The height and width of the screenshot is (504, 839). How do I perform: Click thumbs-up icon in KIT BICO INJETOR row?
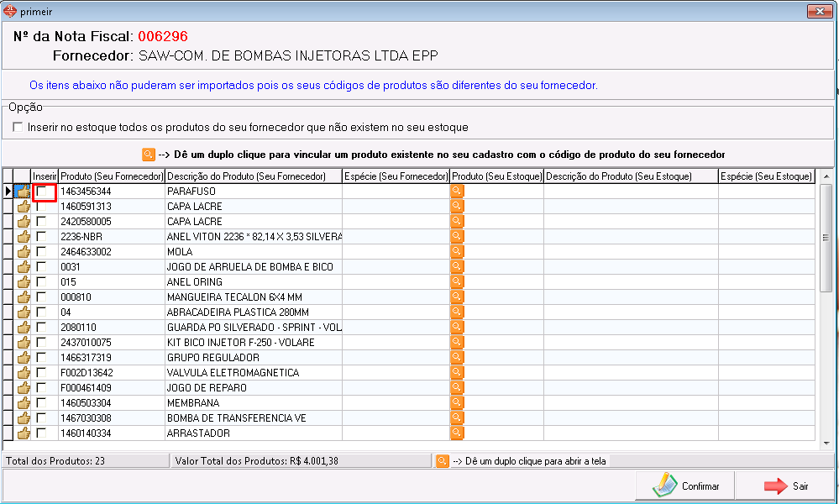tap(23, 342)
